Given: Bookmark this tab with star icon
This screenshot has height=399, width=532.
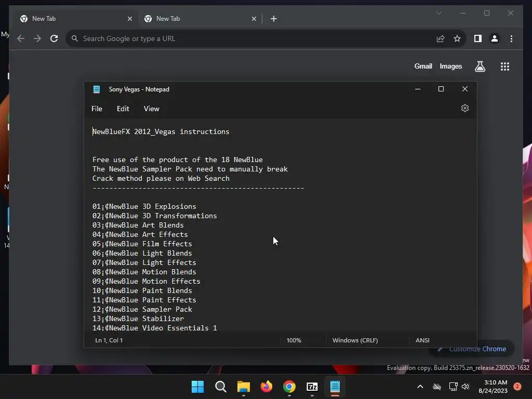Looking at the screenshot, I should 457,38.
